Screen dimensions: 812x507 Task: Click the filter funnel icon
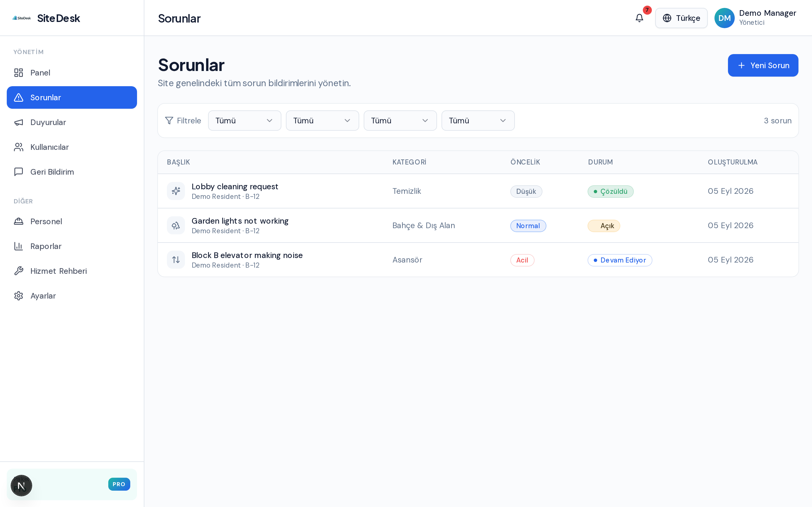[x=169, y=120]
